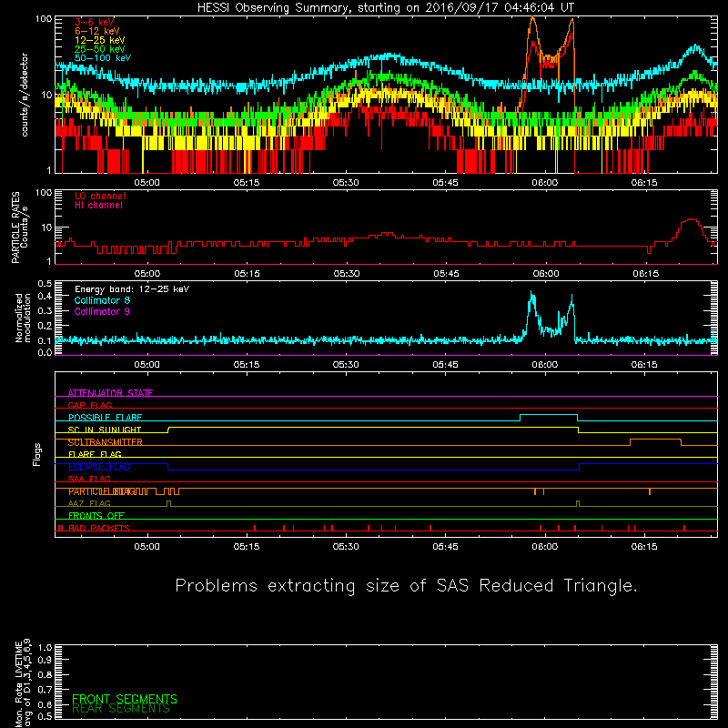Click the FRONTS OFF flag label
Image resolution: width=728 pixels, height=728 pixels.
(x=96, y=516)
